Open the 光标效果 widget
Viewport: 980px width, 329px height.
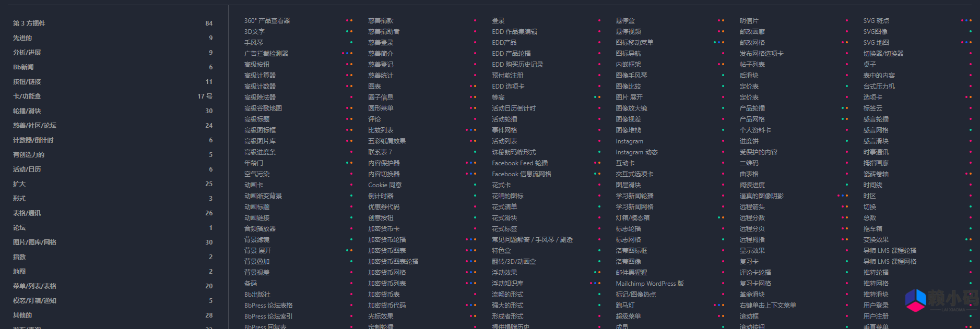click(x=381, y=316)
